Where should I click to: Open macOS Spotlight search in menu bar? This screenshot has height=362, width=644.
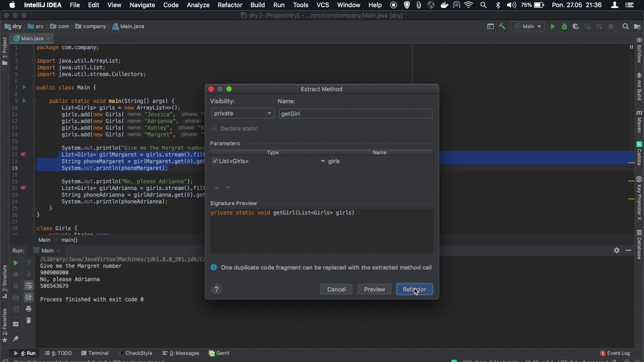pos(484,5)
